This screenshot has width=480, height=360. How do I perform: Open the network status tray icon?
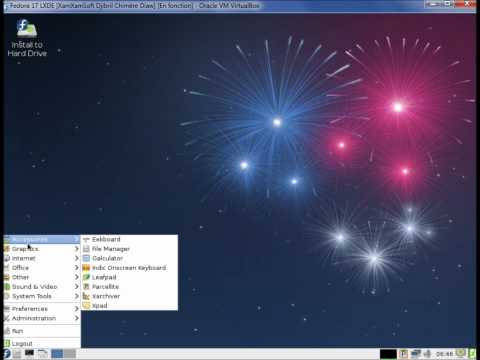click(x=416, y=354)
